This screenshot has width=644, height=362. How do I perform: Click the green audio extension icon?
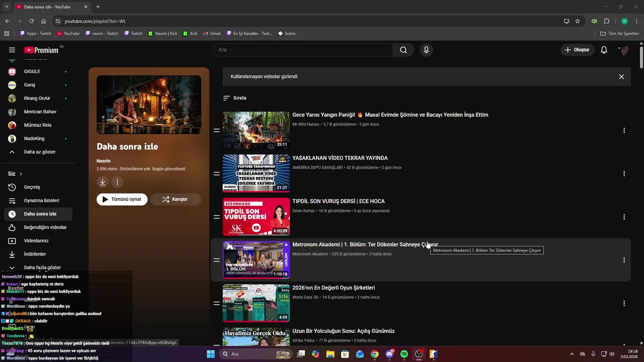point(594,21)
